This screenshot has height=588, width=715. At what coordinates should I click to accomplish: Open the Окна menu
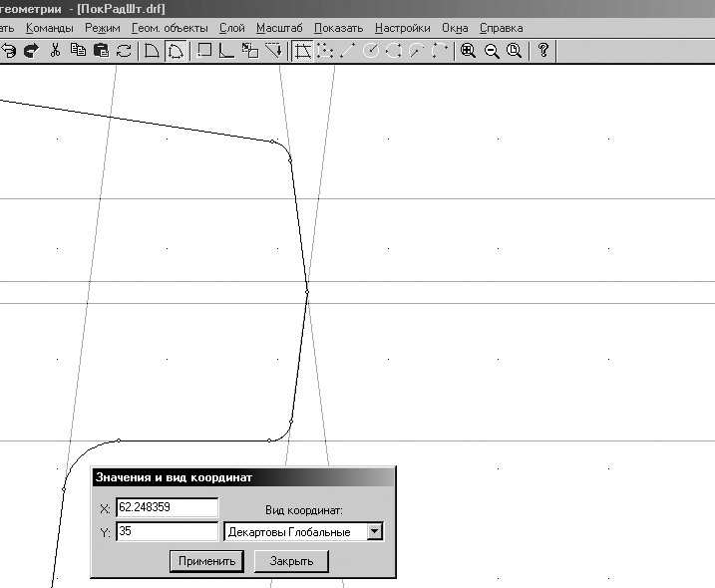tap(455, 28)
